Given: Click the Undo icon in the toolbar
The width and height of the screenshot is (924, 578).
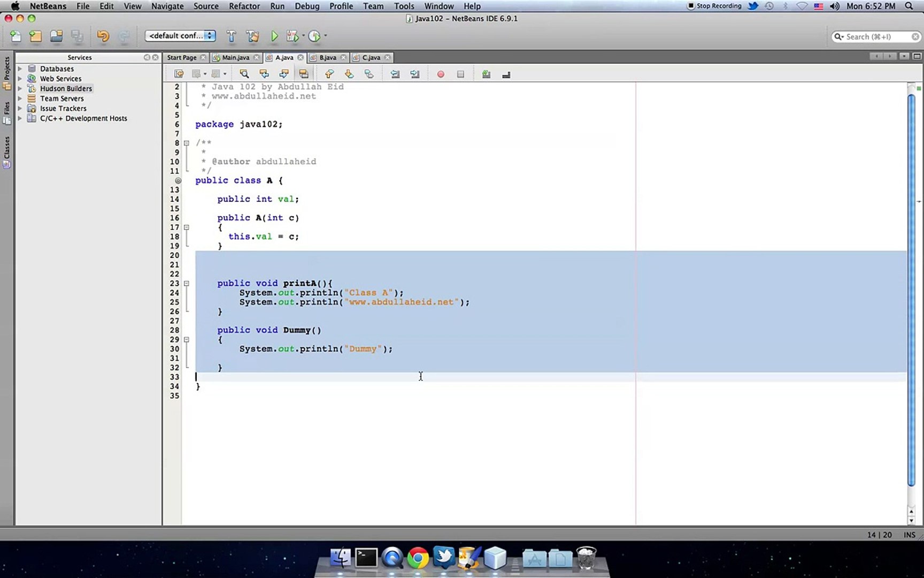Looking at the screenshot, I should point(103,36).
